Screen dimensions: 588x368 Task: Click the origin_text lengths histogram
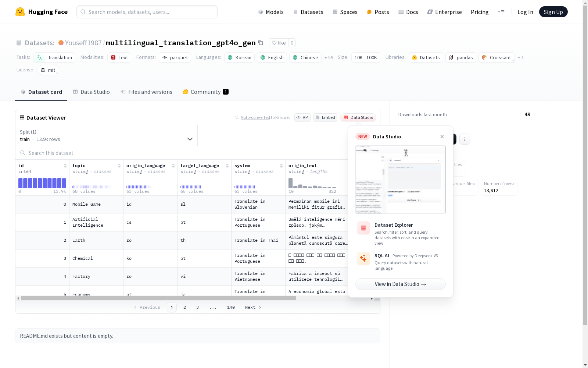click(312, 183)
